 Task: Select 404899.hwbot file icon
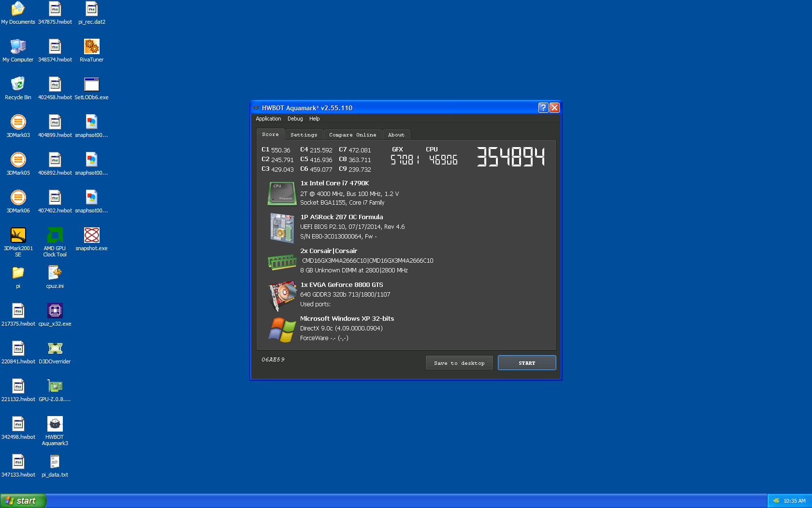(55, 126)
